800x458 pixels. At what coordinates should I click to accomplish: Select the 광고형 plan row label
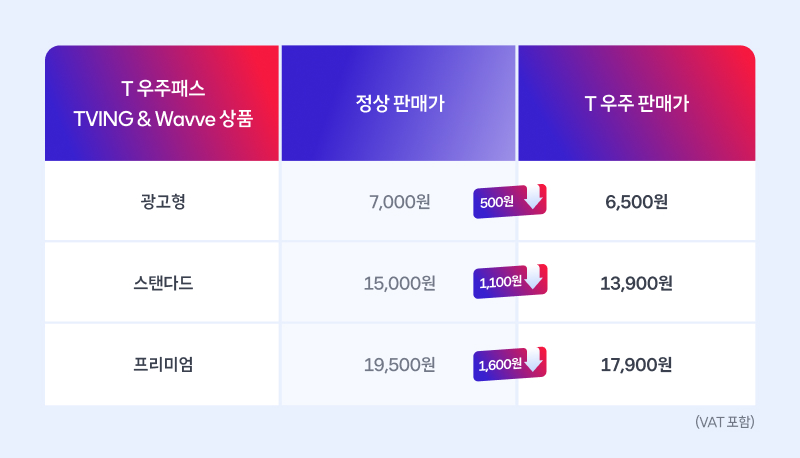tap(162, 201)
